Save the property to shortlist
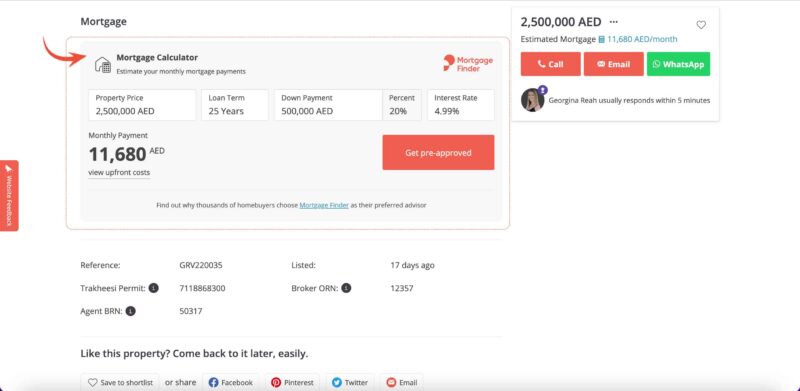Screen dimensions: 800x391 (x=120, y=382)
